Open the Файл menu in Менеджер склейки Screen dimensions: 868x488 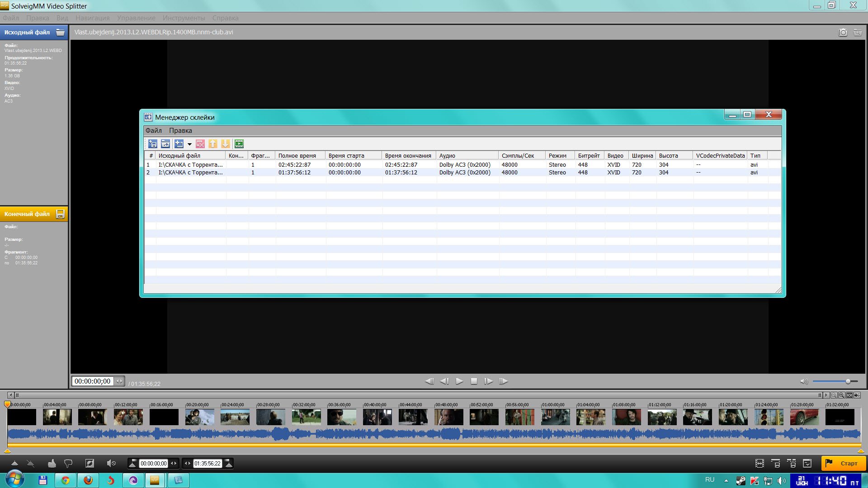click(153, 131)
